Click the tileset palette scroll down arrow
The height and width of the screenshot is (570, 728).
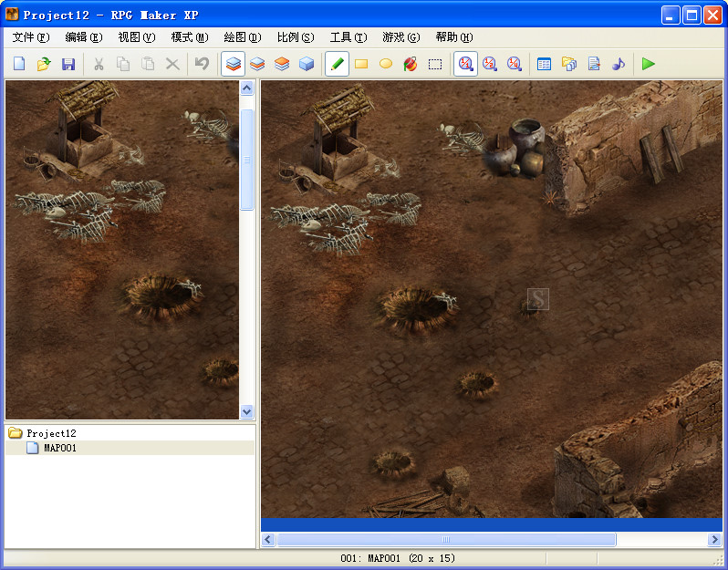coord(247,411)
